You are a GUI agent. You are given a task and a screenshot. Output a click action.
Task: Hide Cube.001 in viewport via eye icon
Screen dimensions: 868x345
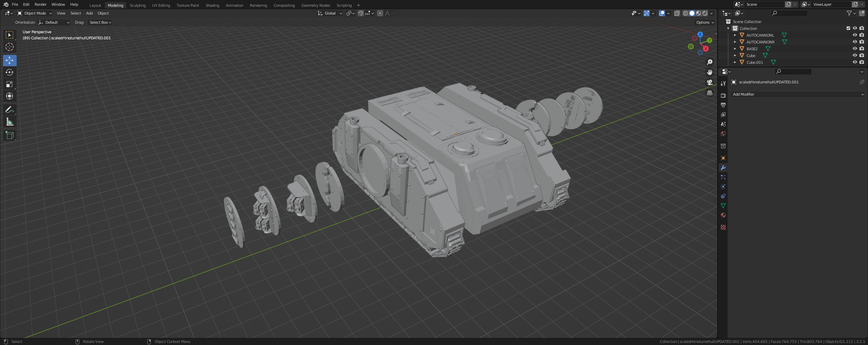click(855, 62)
